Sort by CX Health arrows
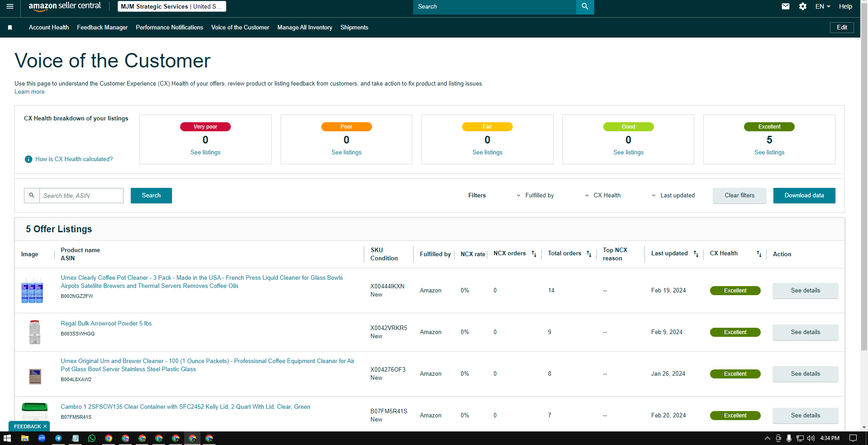The height and width of the screenshot is (445, 868). click(759, 254)
